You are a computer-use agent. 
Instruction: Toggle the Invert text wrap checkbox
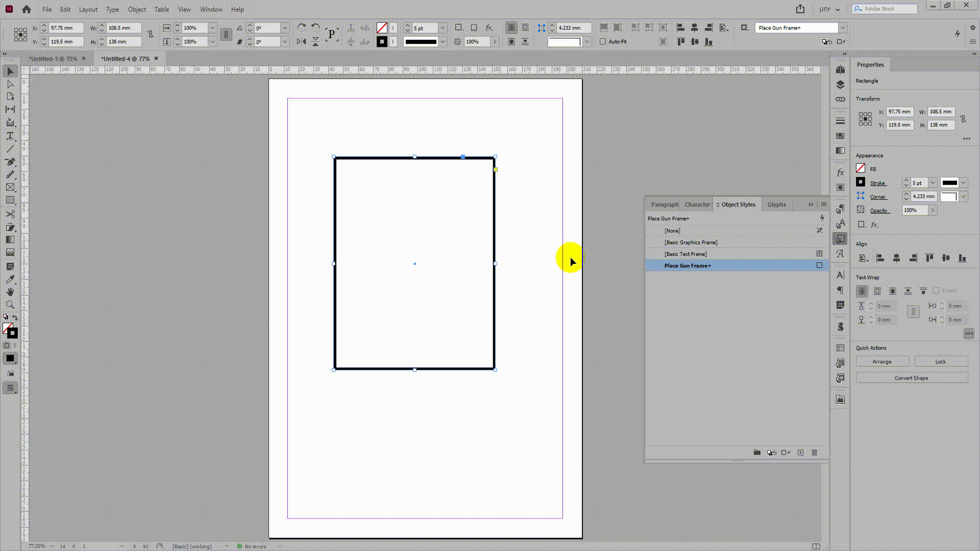coord(936,291)
